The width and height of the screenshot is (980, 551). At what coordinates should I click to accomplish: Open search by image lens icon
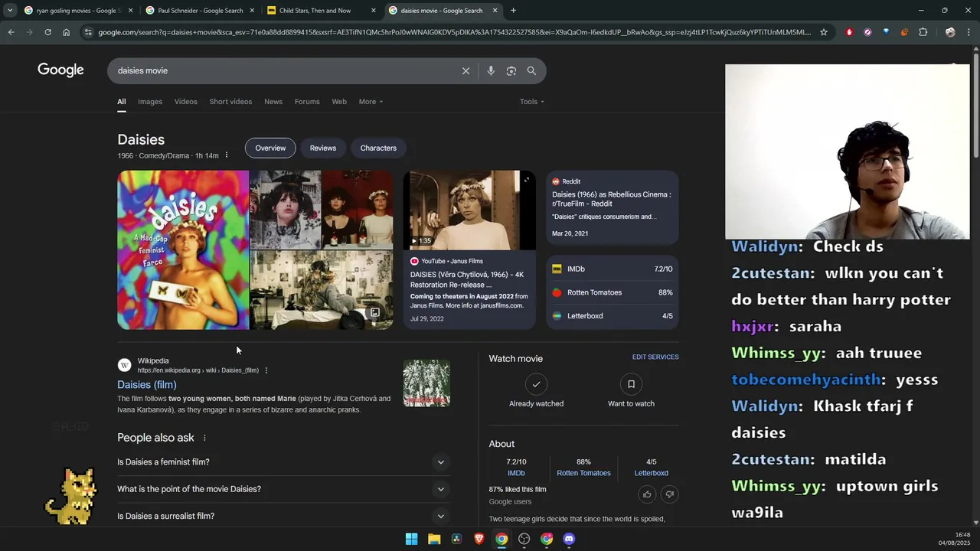point(511,70)
